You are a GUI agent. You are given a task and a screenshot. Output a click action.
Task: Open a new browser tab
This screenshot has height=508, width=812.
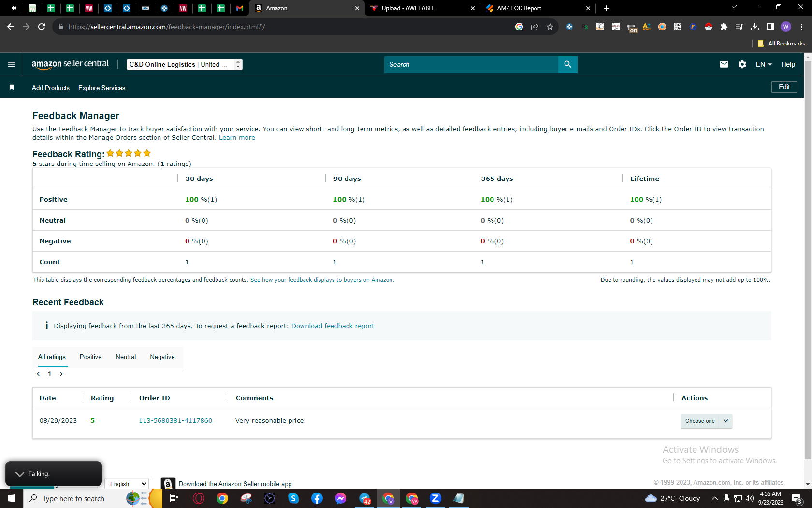tap(607, 8)
